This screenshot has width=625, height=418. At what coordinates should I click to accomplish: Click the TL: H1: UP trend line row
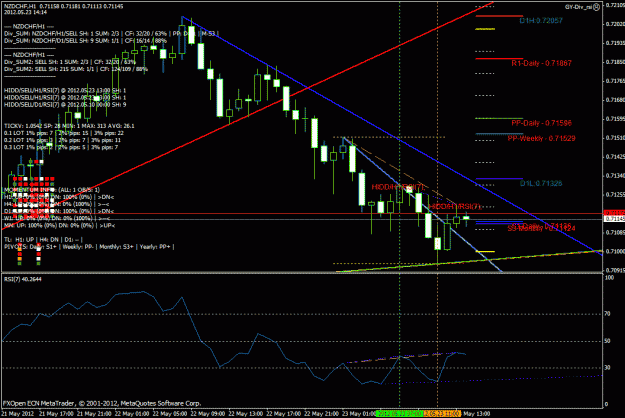43,239
